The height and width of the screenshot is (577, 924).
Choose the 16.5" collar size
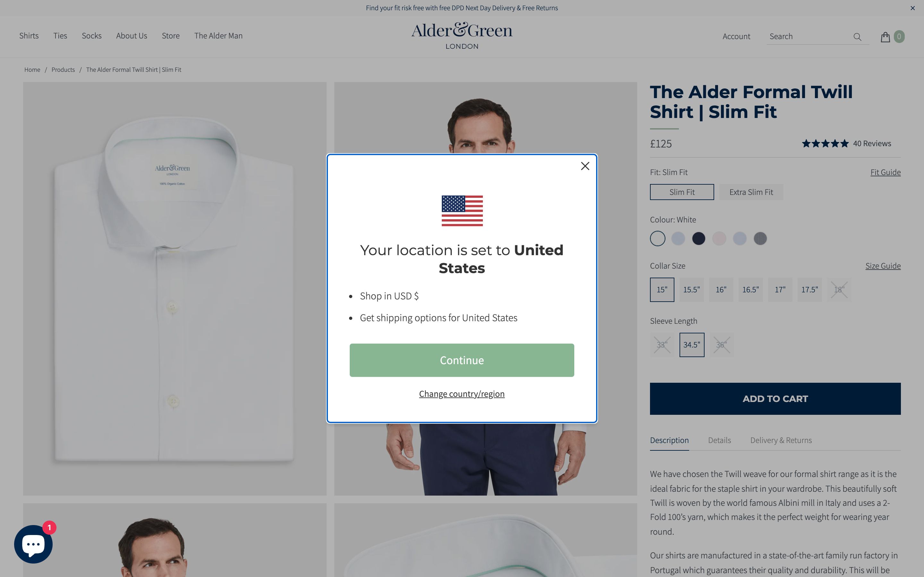coord(750,290)
